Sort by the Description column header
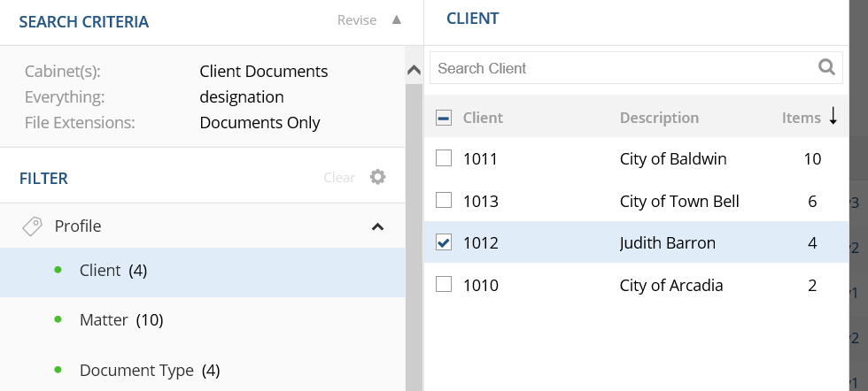The width and height of the screenshot is (868, 391). [x=659, y=118]
